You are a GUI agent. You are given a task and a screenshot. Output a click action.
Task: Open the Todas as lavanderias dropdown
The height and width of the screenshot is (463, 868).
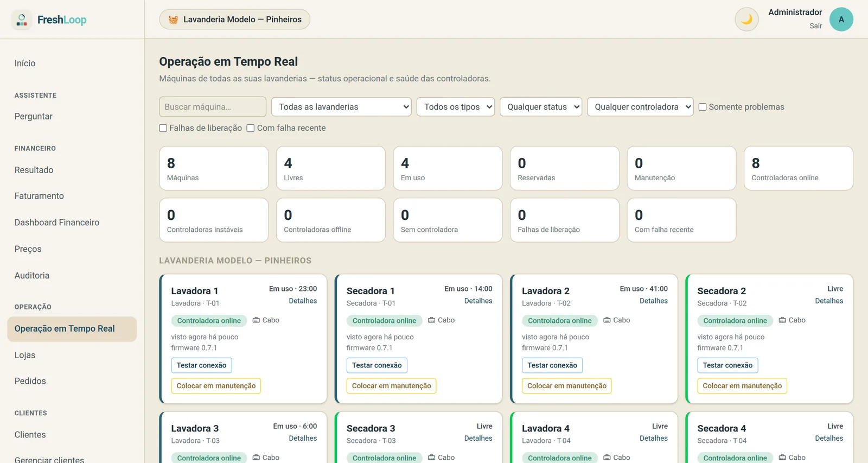click(x=341, y=107)
